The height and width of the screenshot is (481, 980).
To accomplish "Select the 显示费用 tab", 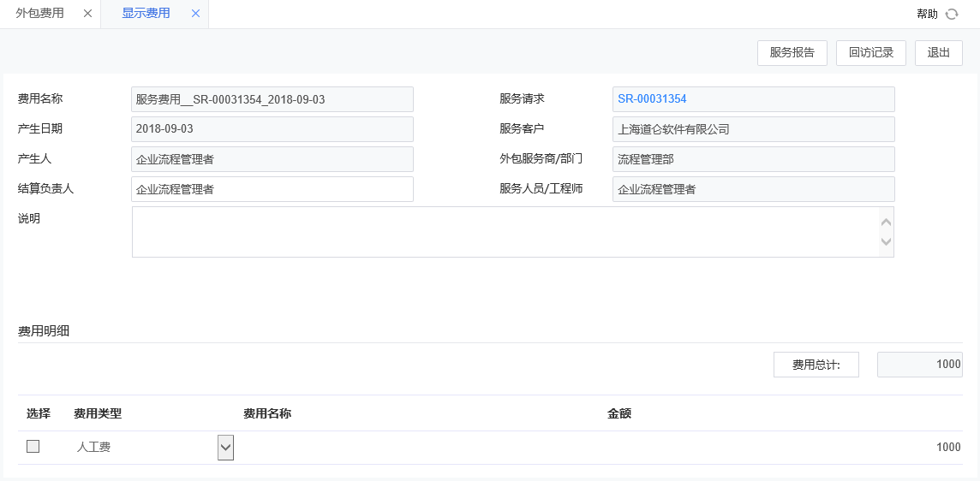I will [x=146, y=14].
